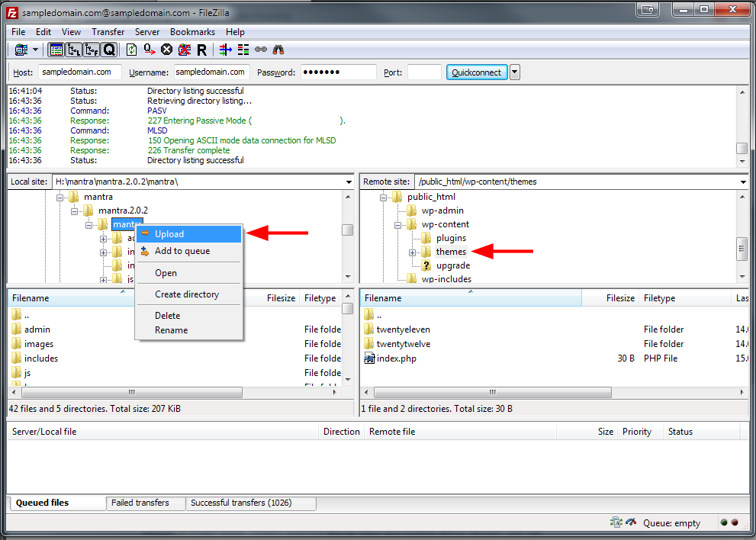The width and height of the screenshot is (756, 540).
Task: Search remote files with binoculars icon
Action: (x=278, y=50)
